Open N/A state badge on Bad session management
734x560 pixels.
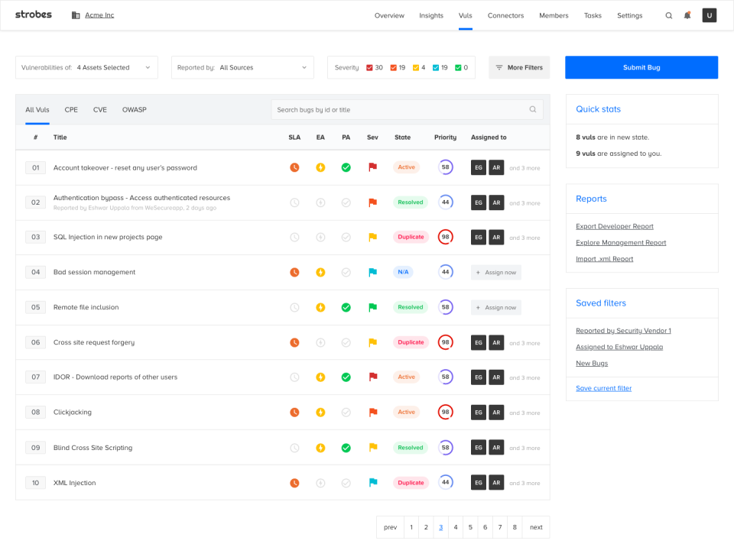tap(403, 272)
